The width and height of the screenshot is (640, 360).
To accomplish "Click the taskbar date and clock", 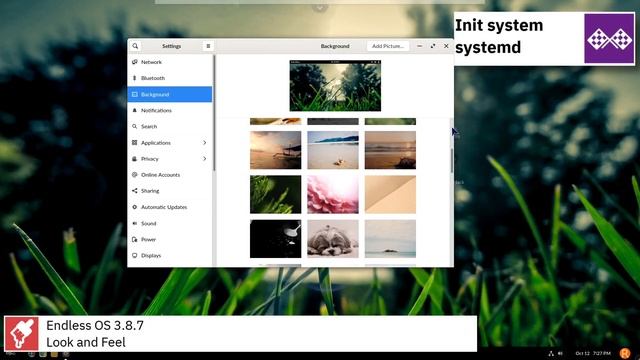I will click(x=593, y=353).
